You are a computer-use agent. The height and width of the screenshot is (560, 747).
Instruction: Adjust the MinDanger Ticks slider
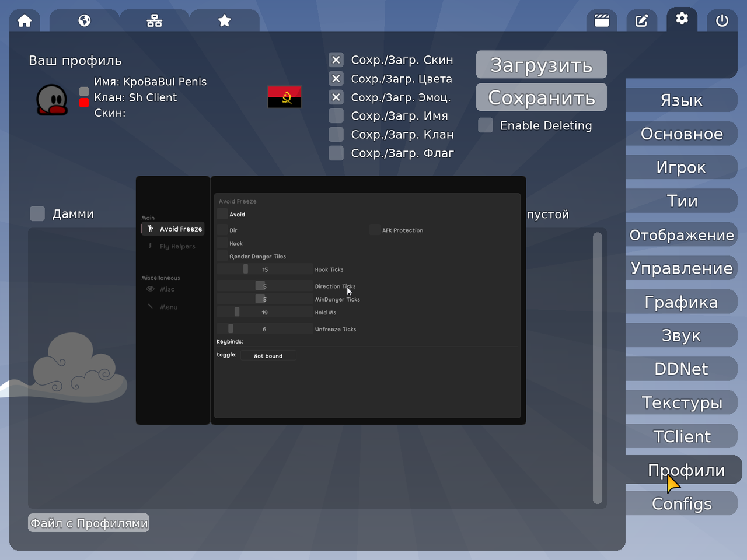click(x=265, y=299)
